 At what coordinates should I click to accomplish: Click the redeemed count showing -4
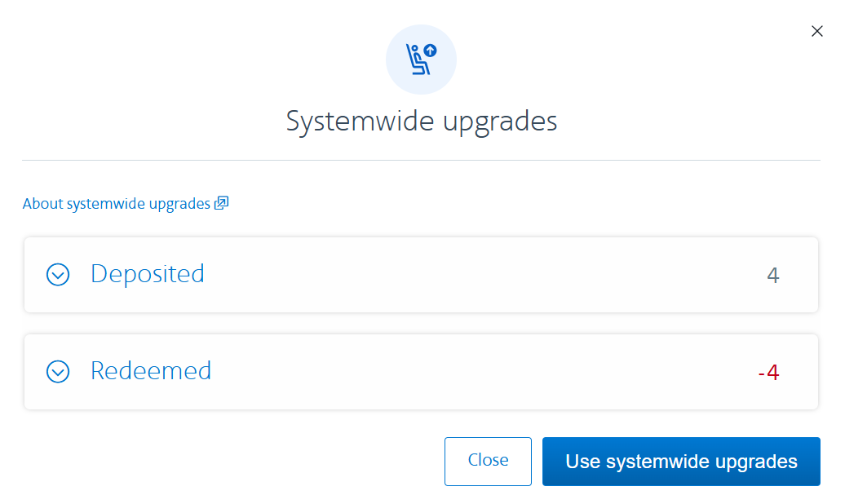click(x=768, y=372)
